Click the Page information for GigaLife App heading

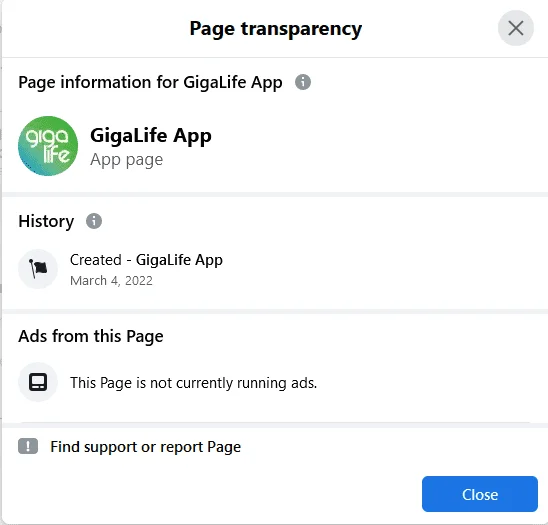click(150, 82)
